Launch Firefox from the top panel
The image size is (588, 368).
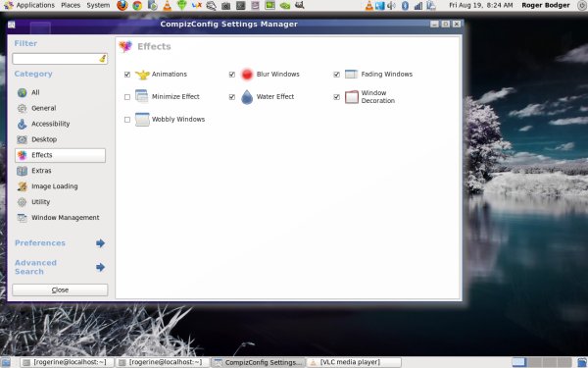click(122, 5)
